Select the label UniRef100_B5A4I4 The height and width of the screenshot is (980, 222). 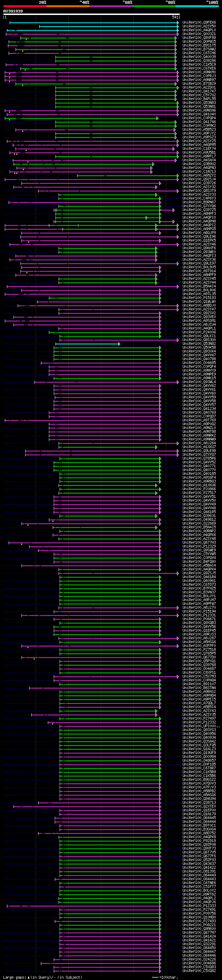click(199, 286)
